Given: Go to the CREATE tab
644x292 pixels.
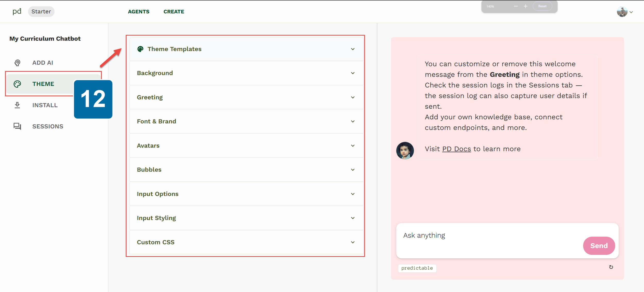Looking at the screenshot, I should (x=174, y=12).
